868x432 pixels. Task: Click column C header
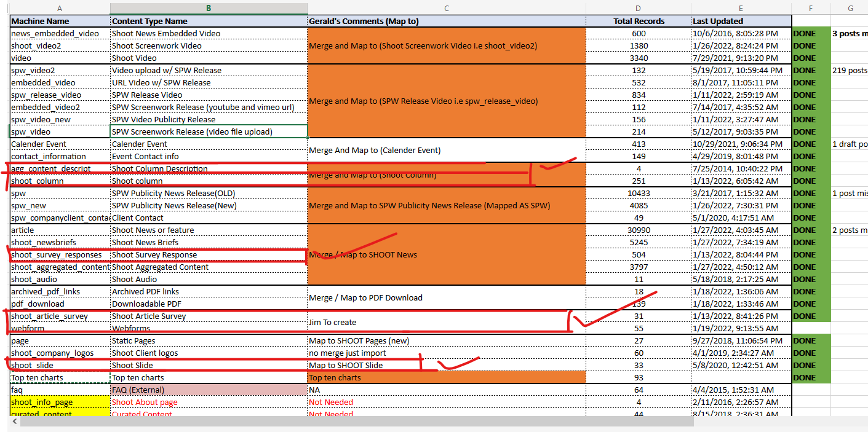tap(447, 8)
